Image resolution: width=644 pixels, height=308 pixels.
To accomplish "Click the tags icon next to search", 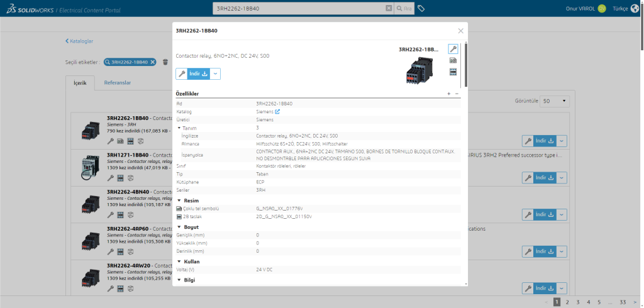I will click(x=421, y=8).
